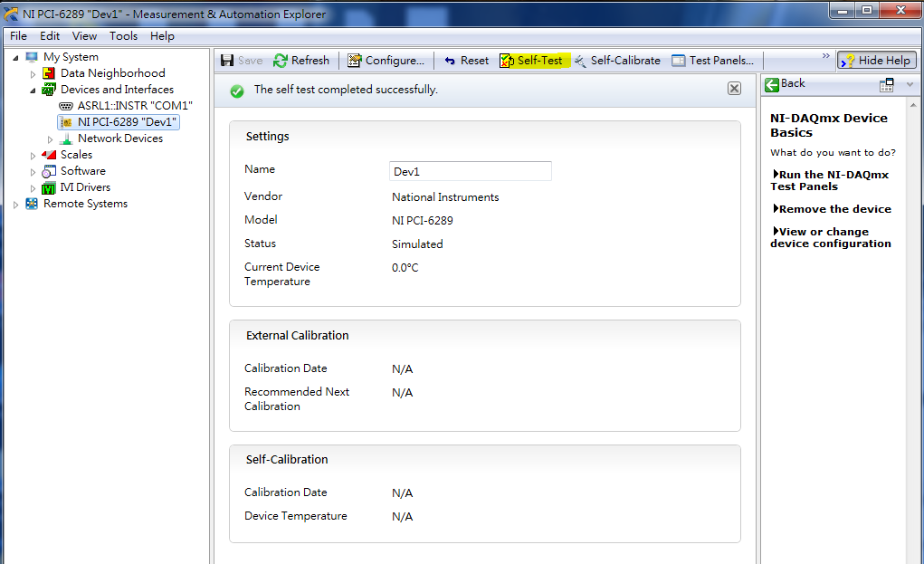Screen dimensions: 924x564
Task: Show more toolbar items via double chevron
Action: [x=825, y=56]
